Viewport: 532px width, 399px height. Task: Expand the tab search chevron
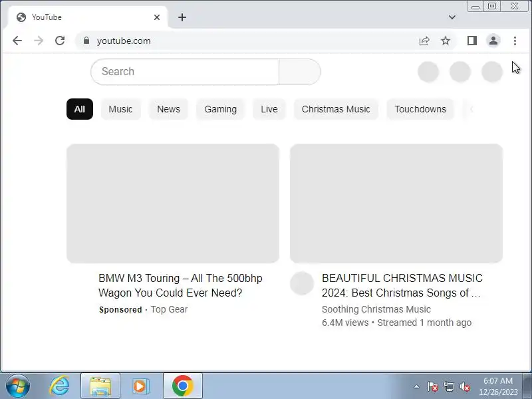[452, 17]
